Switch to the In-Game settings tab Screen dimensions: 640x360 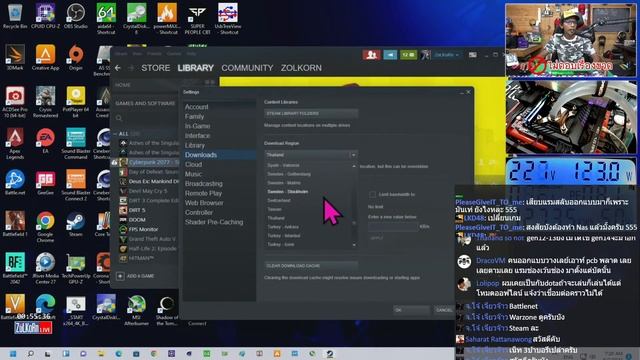198,126
